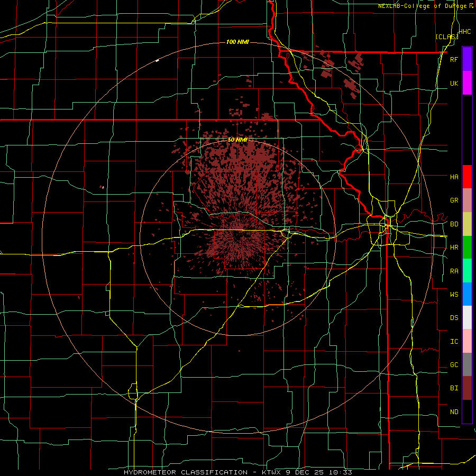476x476 pixels.
Task: Click the ND no data black swatch
Action: [467, 411]
